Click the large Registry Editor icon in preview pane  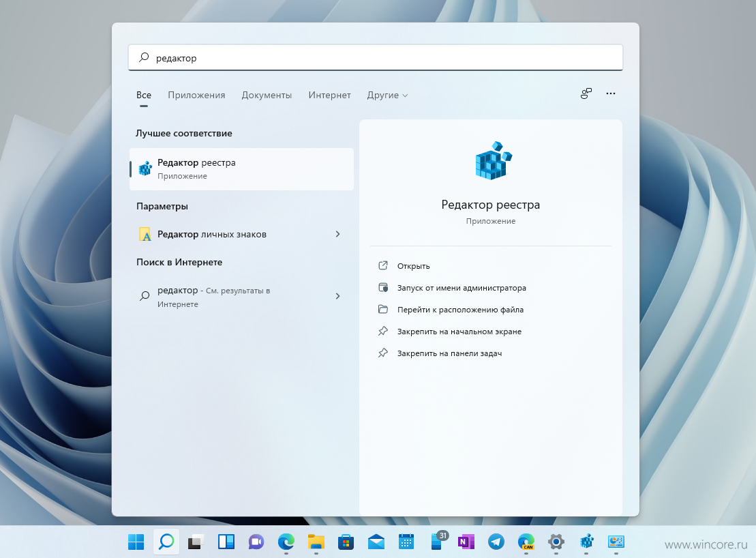[x=494, y=160]
